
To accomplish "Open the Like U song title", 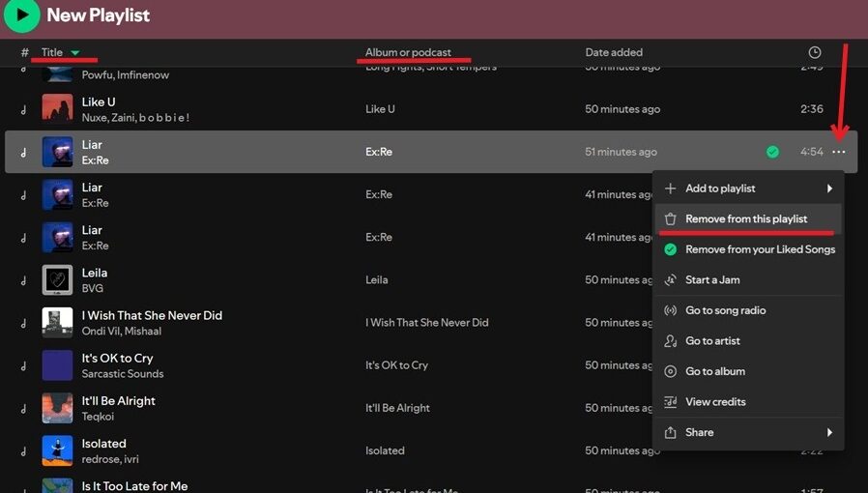I will coord(99,101).
